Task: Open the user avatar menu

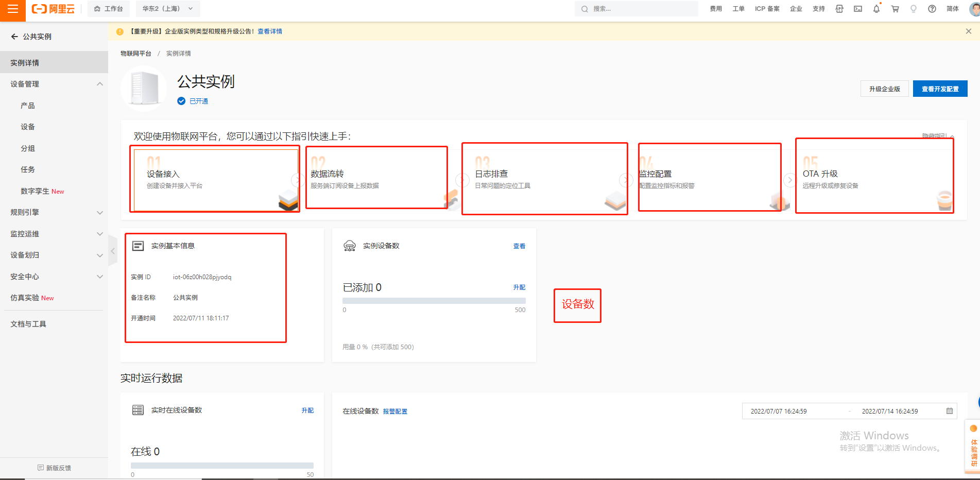Action: coord(974,9)
